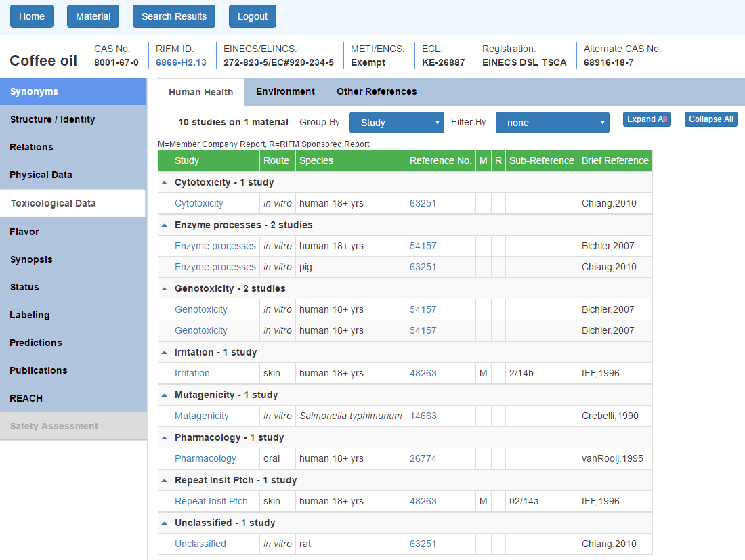Open the Publications sidebar section
This screenshot has height=560, width=745.
tap(72, 370)
